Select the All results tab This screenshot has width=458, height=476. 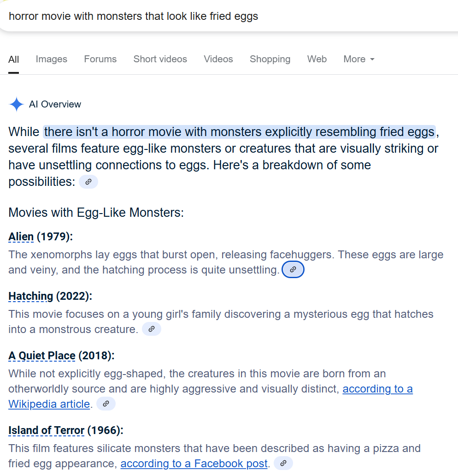click(14, 59)
